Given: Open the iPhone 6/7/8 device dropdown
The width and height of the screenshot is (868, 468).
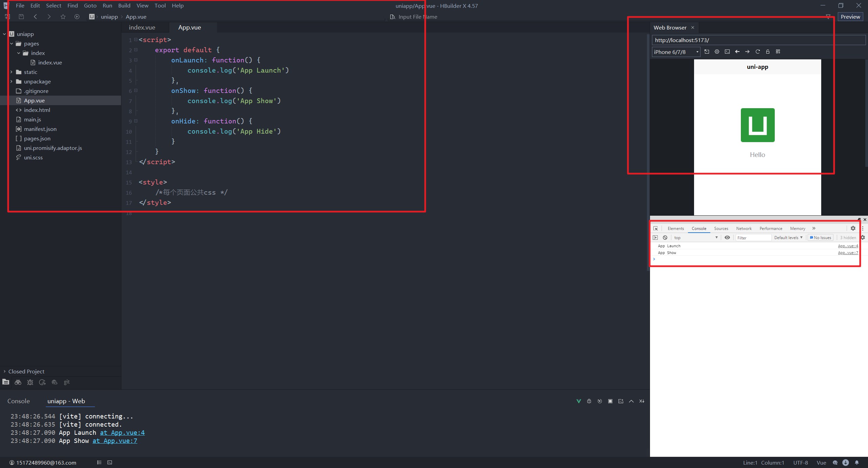Looking at the screenshot, I should click(676, 52).
